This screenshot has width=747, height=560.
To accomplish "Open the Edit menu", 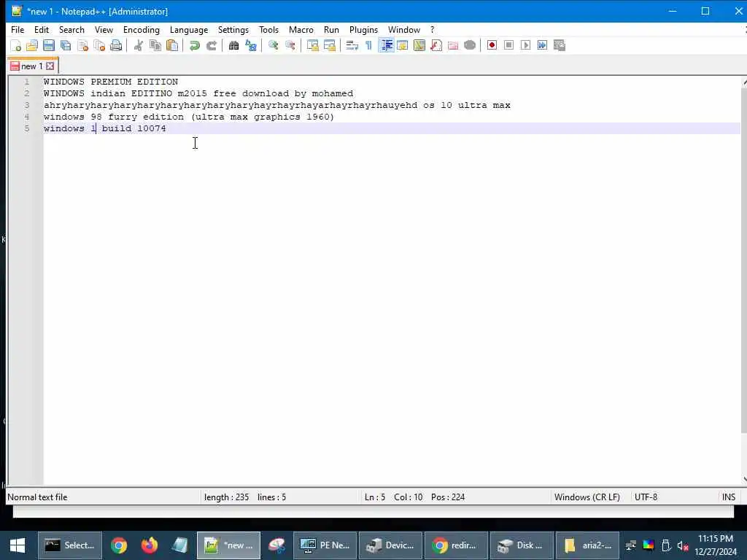I will point(42,29).
